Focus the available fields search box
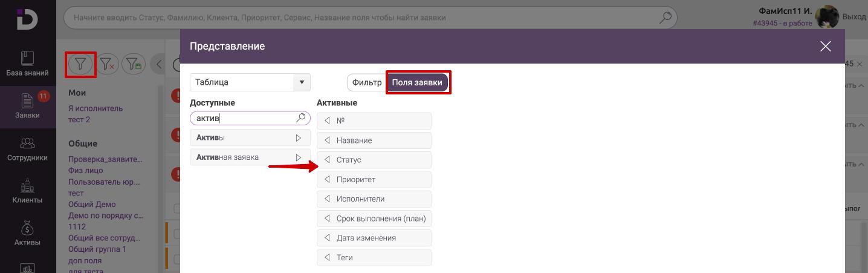This screenshot has height=273, width=868. click(x=244, y=118)
